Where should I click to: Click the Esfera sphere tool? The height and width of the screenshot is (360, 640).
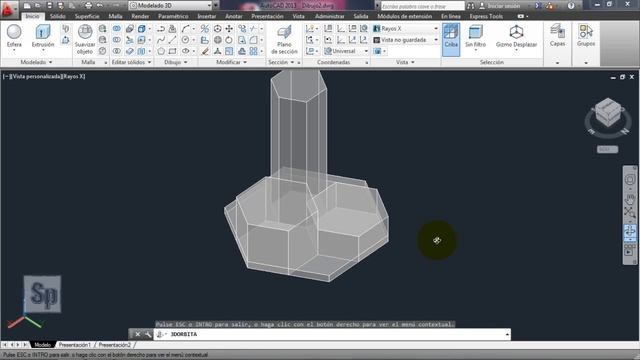(14, 36)
